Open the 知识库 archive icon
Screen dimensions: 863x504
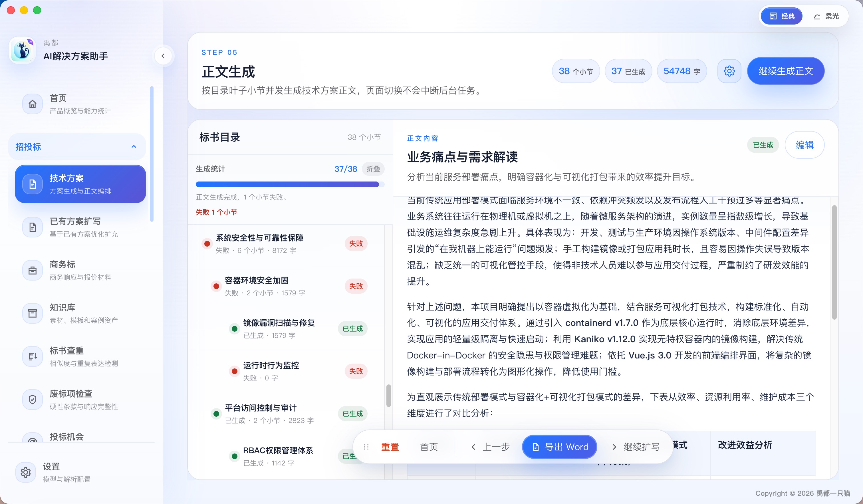[x=33, y=313]
